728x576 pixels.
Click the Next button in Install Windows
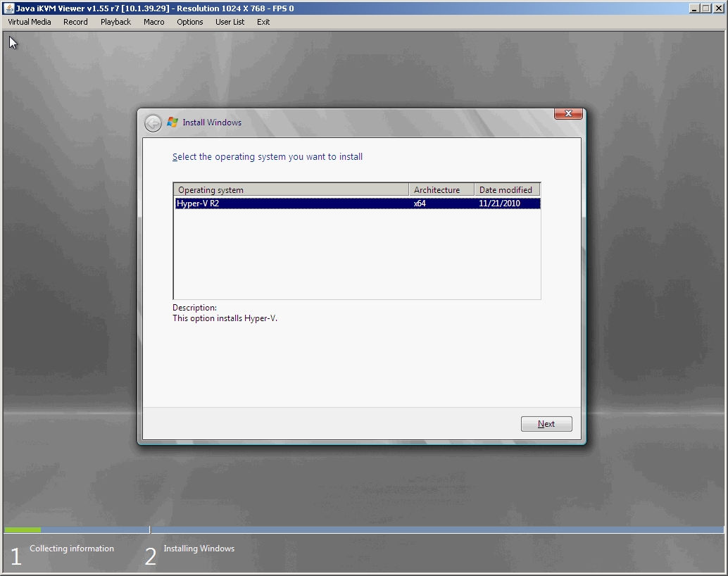pos(546,424)
